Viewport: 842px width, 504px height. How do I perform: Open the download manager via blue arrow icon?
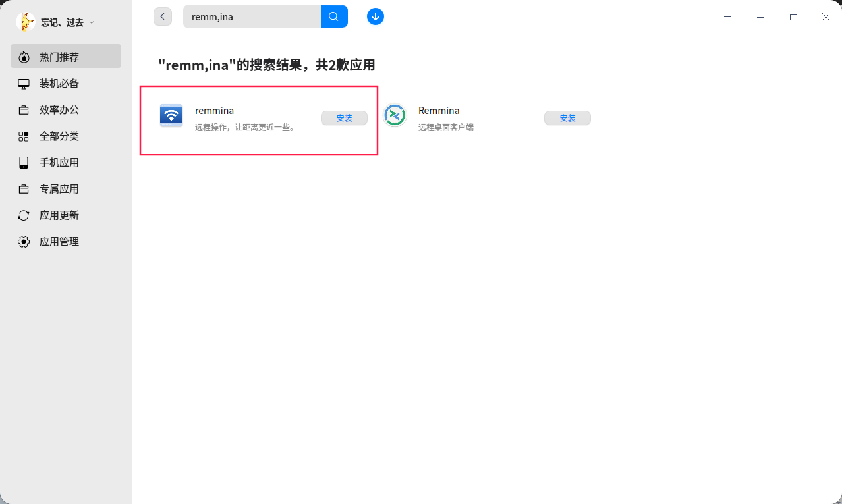tap(375, 16)
